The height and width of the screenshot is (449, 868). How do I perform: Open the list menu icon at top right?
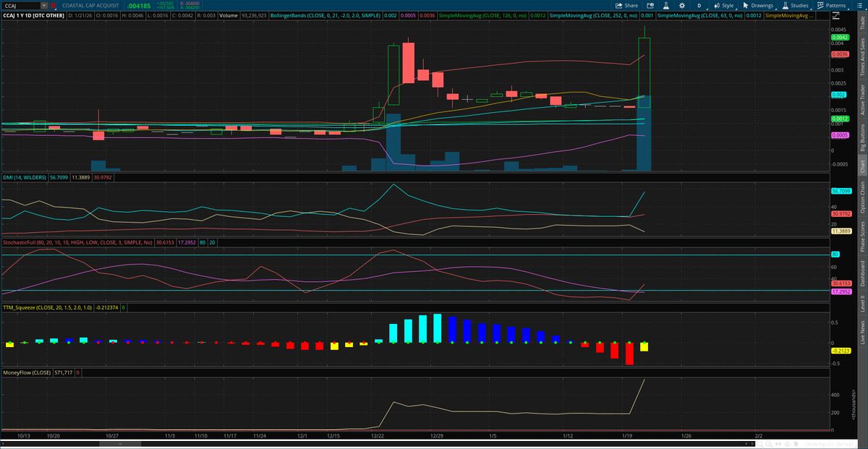click(859, 6)
